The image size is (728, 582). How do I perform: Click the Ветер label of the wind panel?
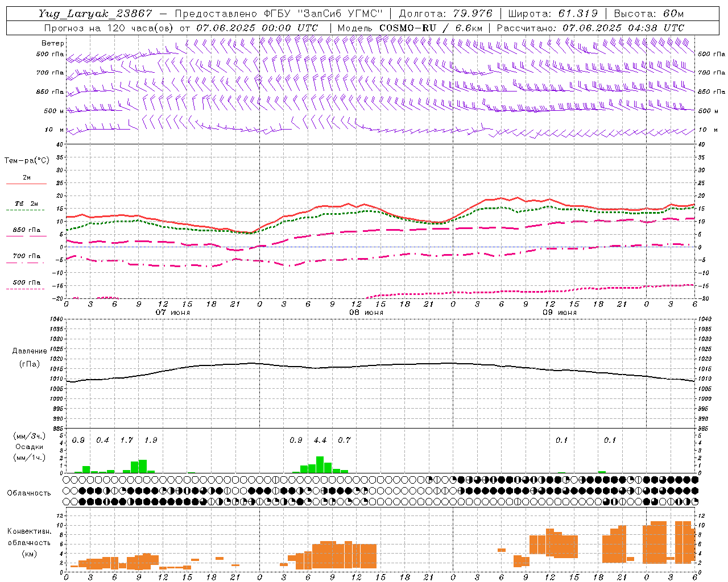[x=53, y=43]
